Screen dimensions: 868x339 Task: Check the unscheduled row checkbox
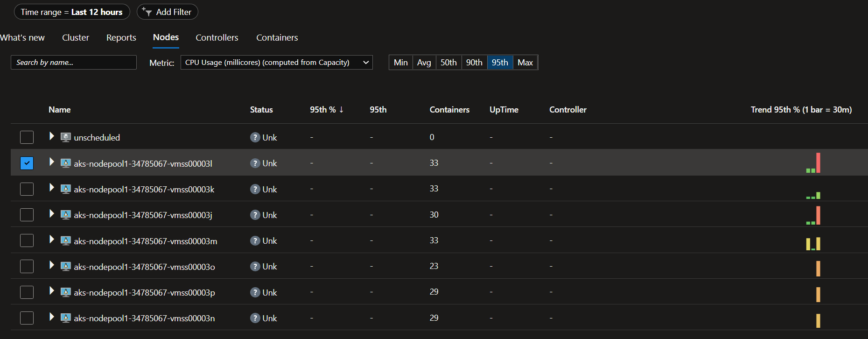coord(27,137)
